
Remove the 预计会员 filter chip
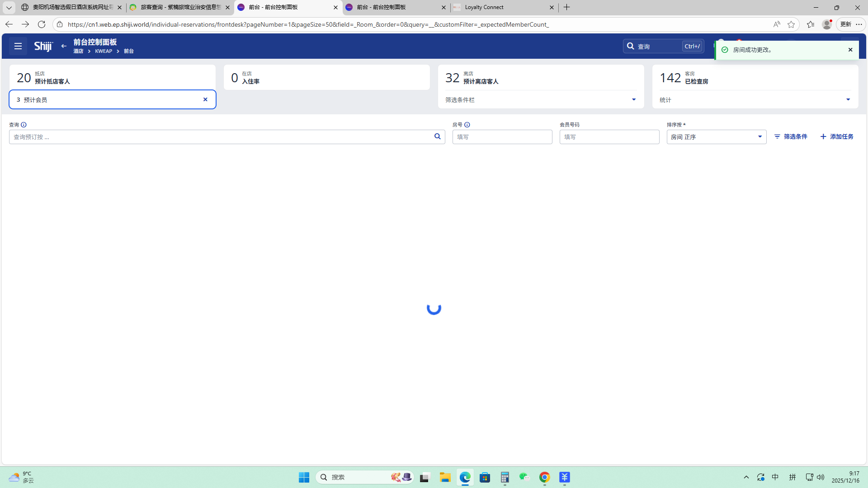pos(205,99)
